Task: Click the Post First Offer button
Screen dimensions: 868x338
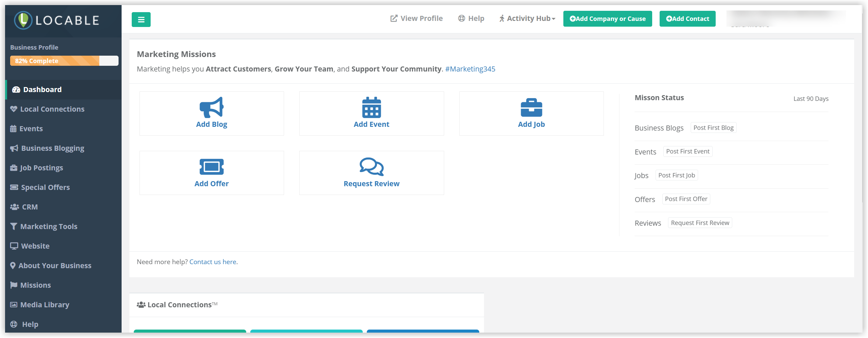Action: pos(686,199)
